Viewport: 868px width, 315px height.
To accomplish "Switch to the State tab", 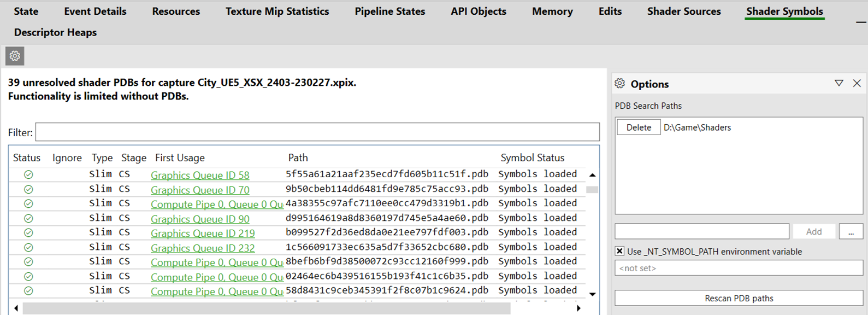I will click(x=26, y=11).
